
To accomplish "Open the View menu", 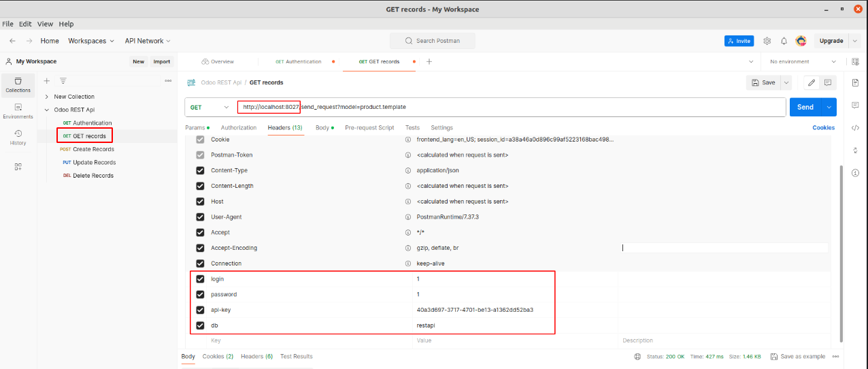I will 46,24.
